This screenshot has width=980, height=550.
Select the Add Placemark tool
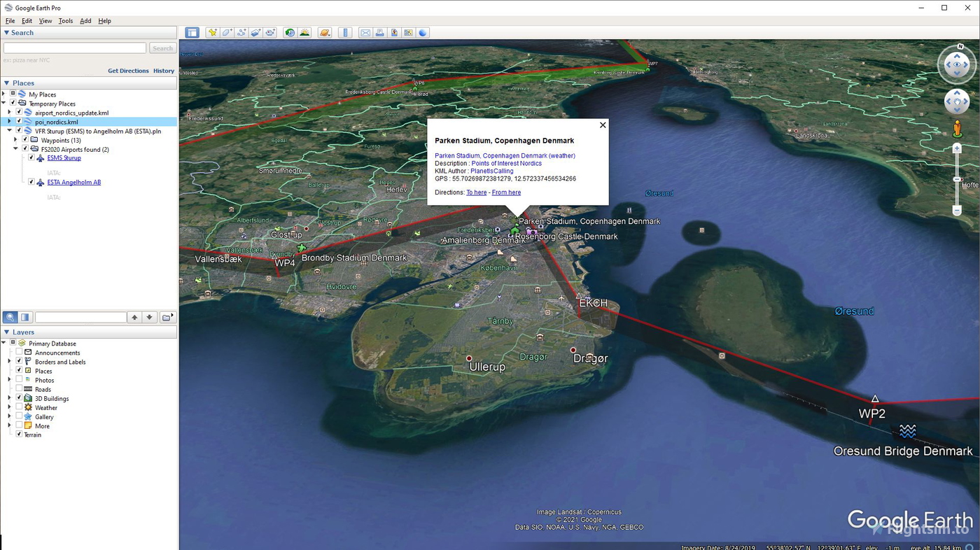(x=213, y=32)
